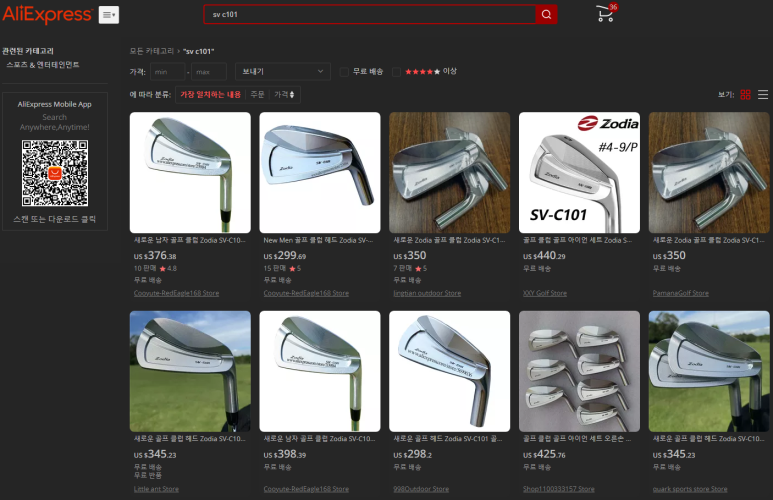Click the PamanaGolf Store link
This screenshot has width=773, height=500.
point(680,293)
